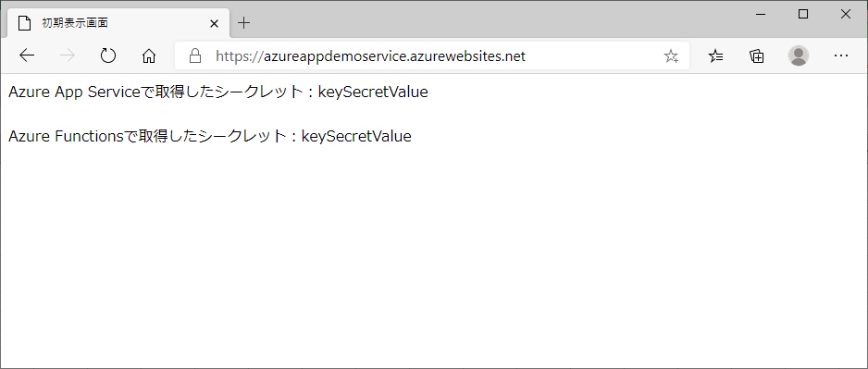Click the Azure Functions secret text line
This screenshot has width=868, height=369.
(210, 136)
